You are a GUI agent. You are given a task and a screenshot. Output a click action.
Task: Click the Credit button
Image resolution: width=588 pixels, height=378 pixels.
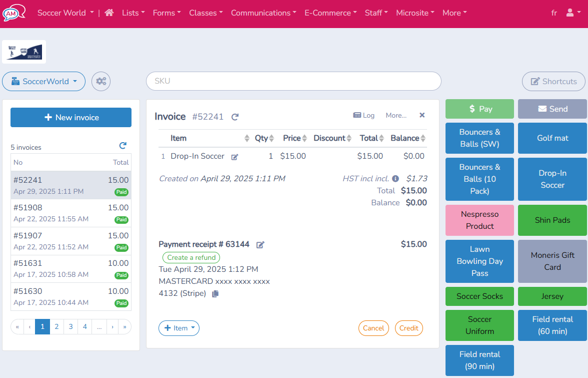pyautogui.click(x=409, y=328)
